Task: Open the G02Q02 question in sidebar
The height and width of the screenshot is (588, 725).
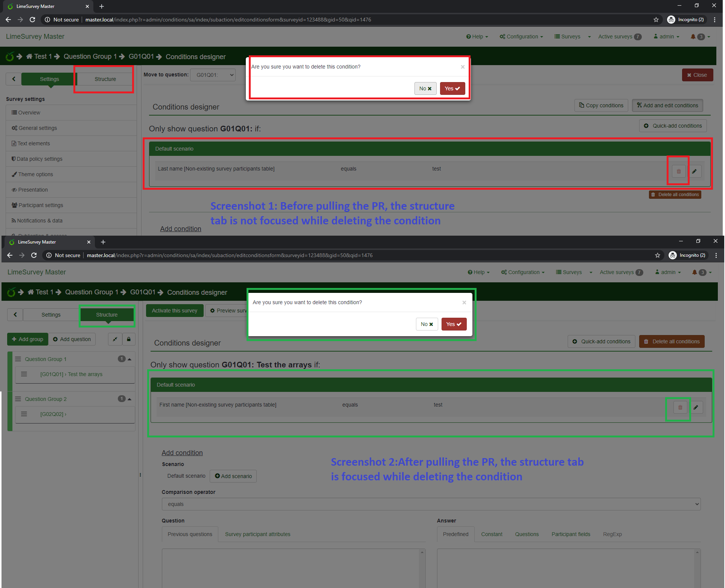Action: point(53,414)
